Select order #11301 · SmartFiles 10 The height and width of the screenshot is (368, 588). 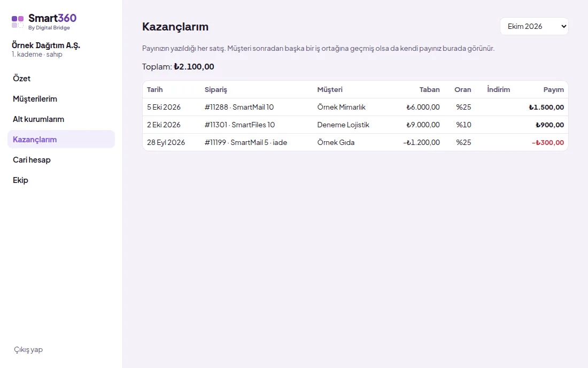click(239, 125)
